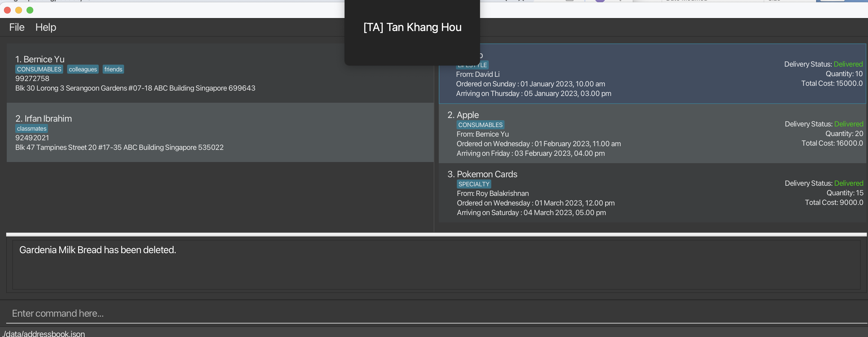Click the red close window button
This screenshot has width=868, height=337.
tap(7, 10)
